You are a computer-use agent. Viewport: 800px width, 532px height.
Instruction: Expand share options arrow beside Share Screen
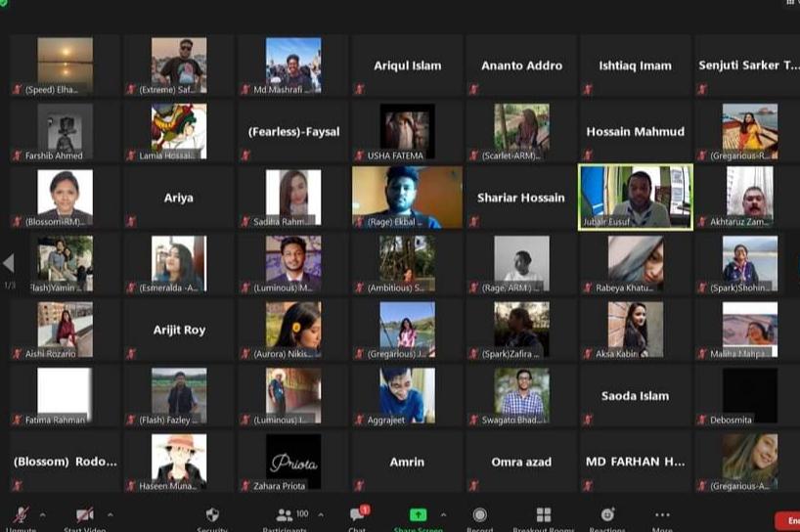point(443,514)
